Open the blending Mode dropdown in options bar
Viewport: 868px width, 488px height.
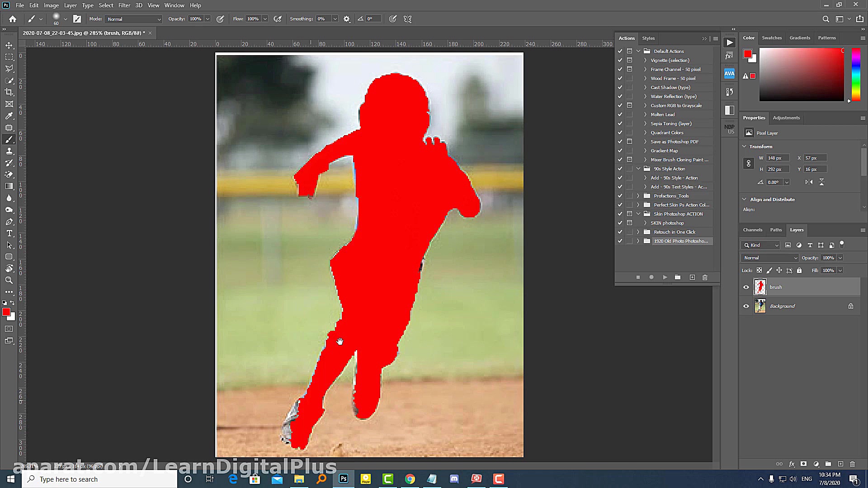coord(134,19)
